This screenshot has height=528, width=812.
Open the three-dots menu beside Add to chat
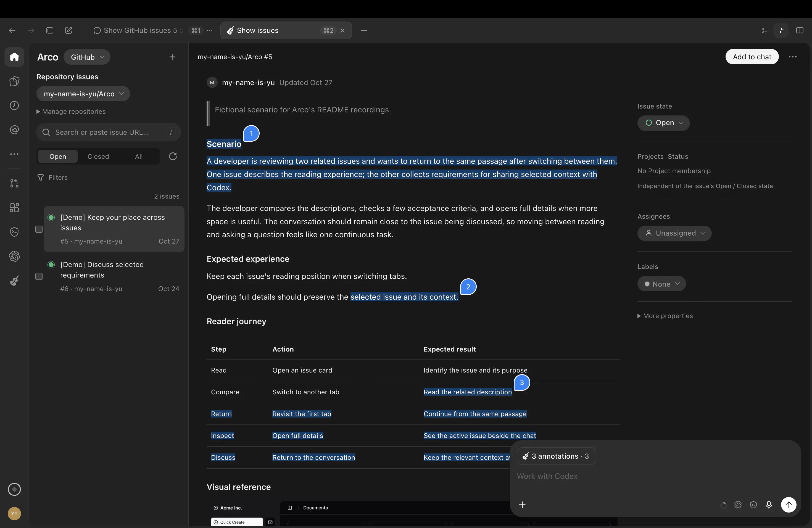click(793, 57)
